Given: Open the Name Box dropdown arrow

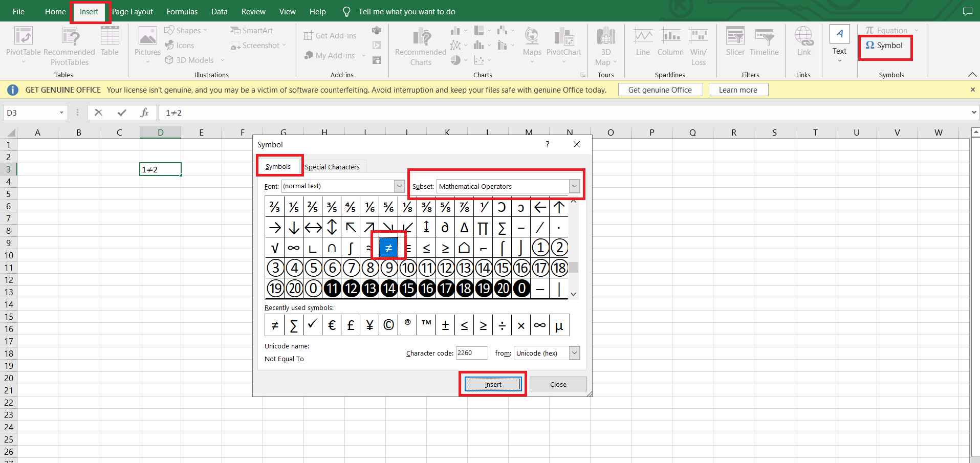Looking at the screenshot, I should (61, 113).
